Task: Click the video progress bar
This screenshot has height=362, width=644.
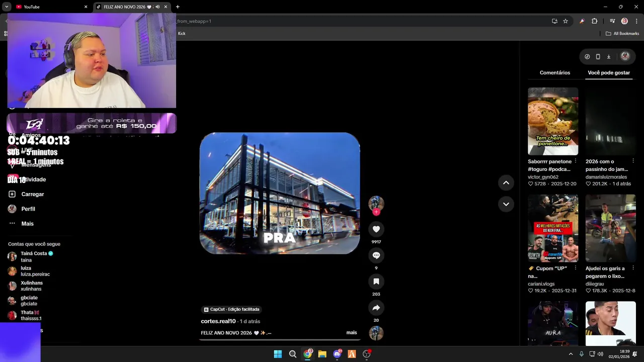Action: click(280, 340)
